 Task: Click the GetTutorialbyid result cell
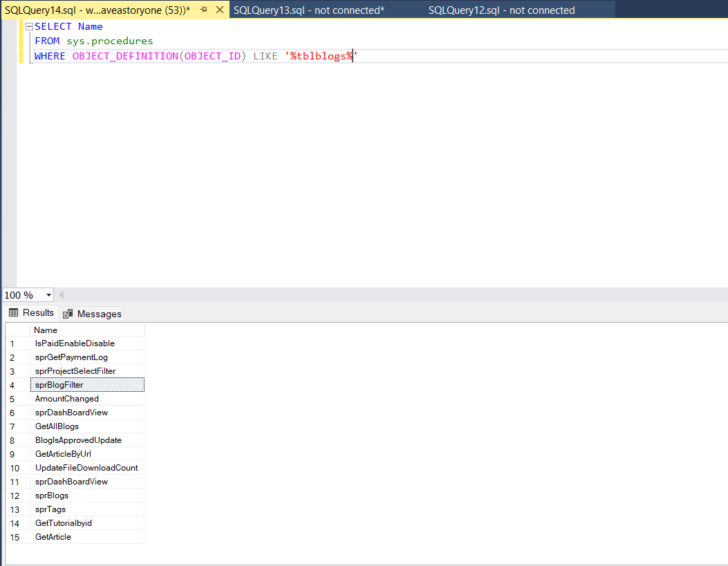coord(64,523)
